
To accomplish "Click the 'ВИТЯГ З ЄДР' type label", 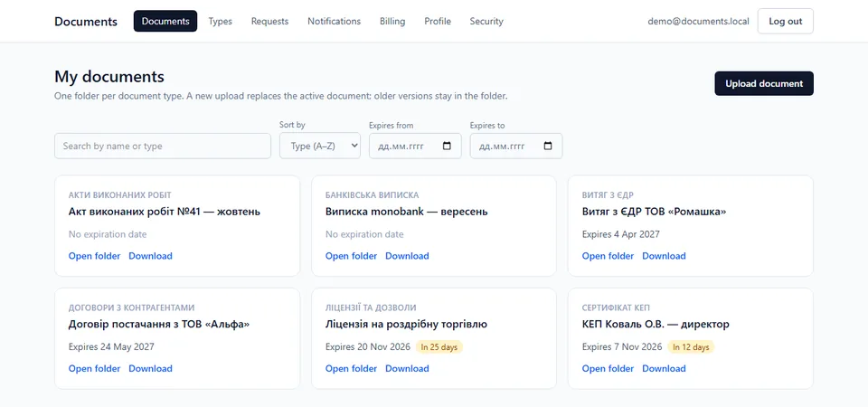I will pyautogui.click(x=608, y=195).
